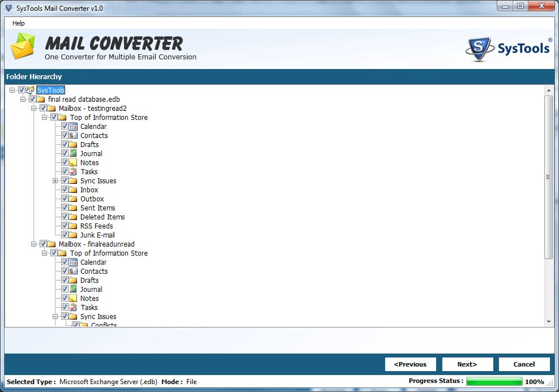Click the Outbox folder icon
This screenshot has width=559, height=392.
tap(73, 199)
